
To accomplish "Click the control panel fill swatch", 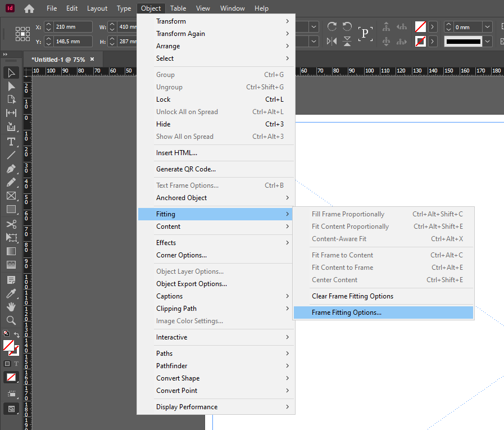I will (420, 26).
